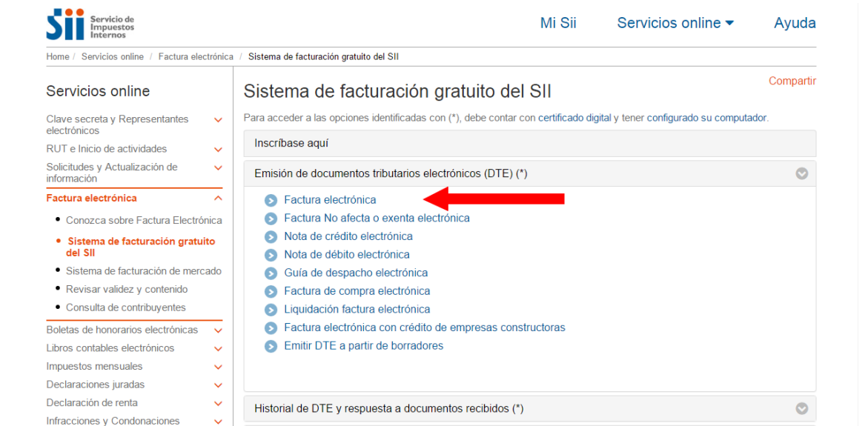The height and width of the screenshot is (426, 868).
Task: Select Sistema de facturación de mercado
Action: [143, 271]
